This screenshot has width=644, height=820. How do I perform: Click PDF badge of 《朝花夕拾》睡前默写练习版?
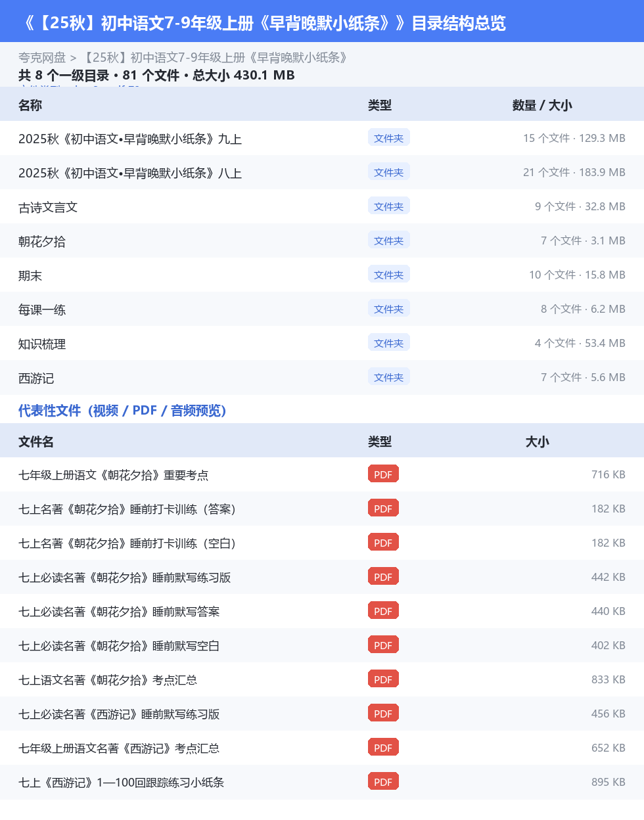[383, 576]
